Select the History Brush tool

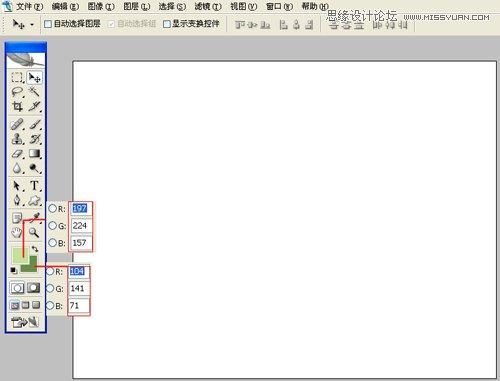34,139
